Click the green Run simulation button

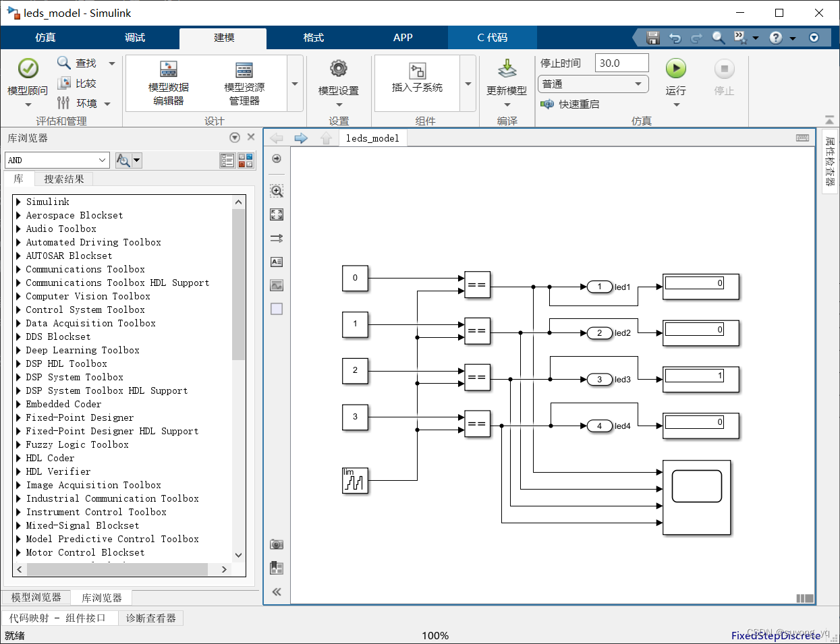point(675,68)
